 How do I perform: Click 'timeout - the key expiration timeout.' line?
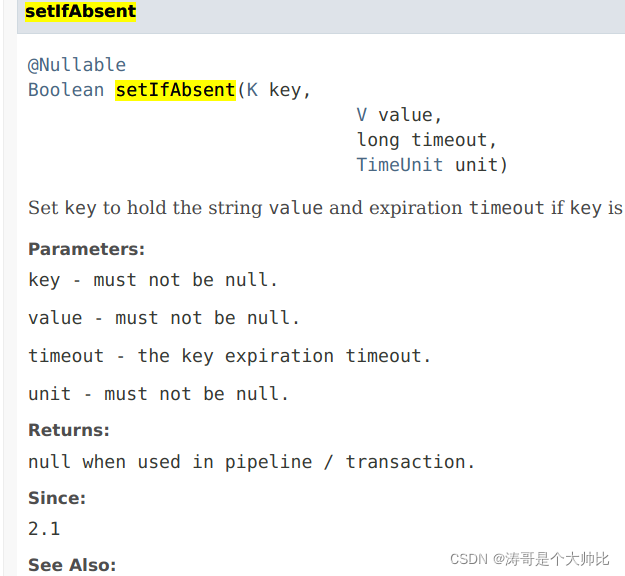coord(230,356)
